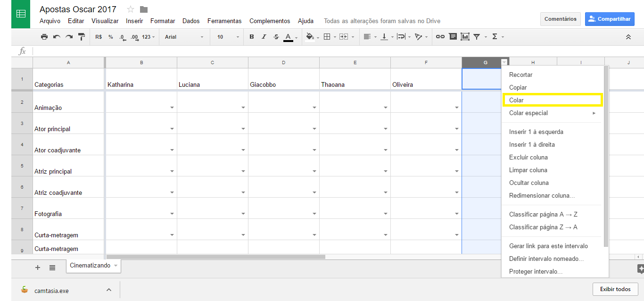The width and height of the screenshot is (644, 301).
Task: Insert link icon
Action: pos(440,37)
